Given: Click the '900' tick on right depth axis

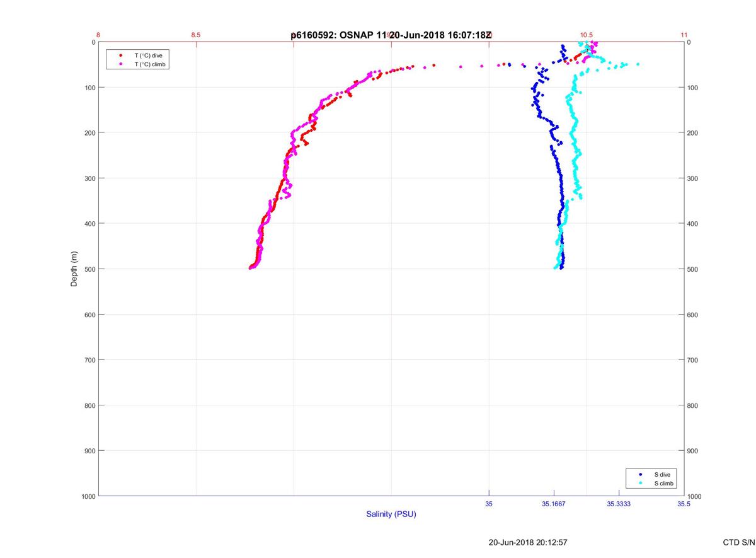Looking at the screenshot, I should tap(694, 451).
